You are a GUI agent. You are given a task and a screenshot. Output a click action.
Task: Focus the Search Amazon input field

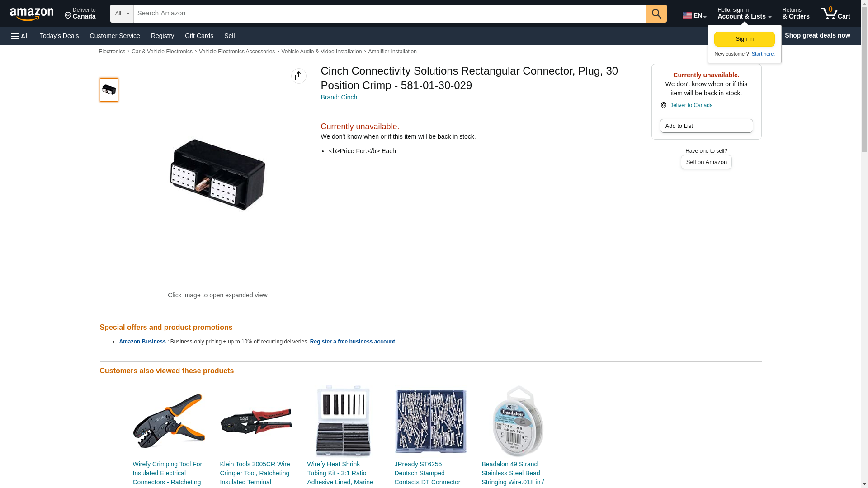tap(390, 14)
